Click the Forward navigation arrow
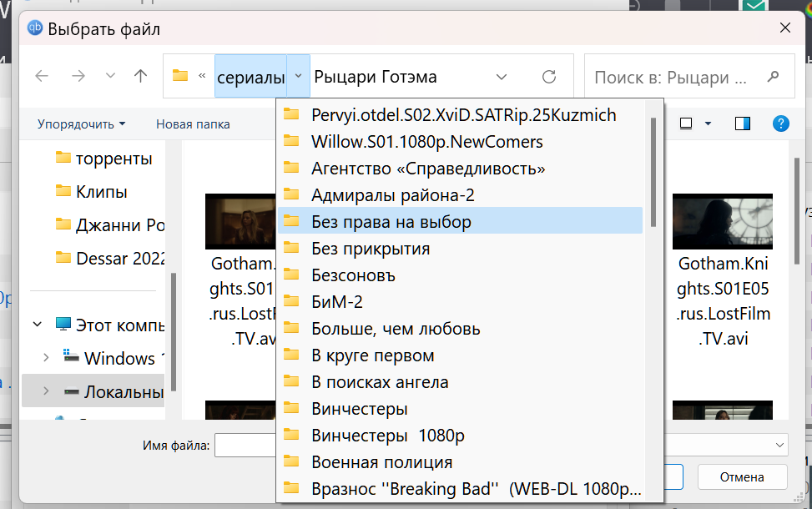The image size is (812, 509). pos(78,76)
